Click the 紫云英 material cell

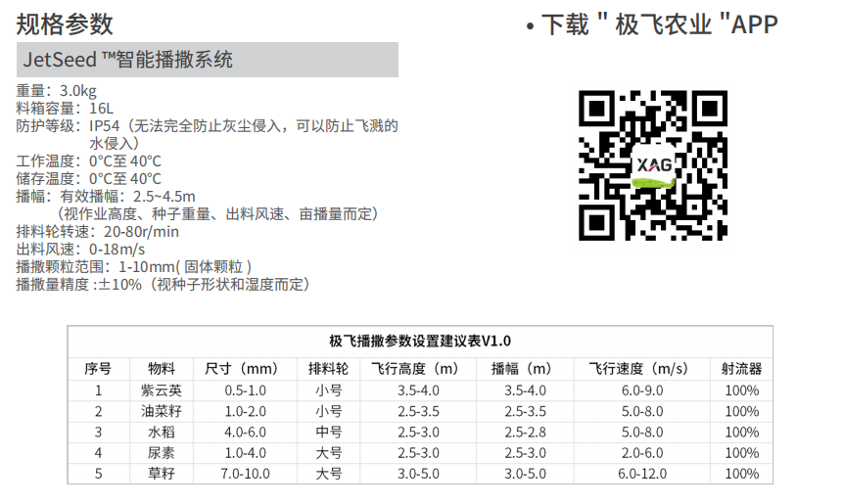162,390
